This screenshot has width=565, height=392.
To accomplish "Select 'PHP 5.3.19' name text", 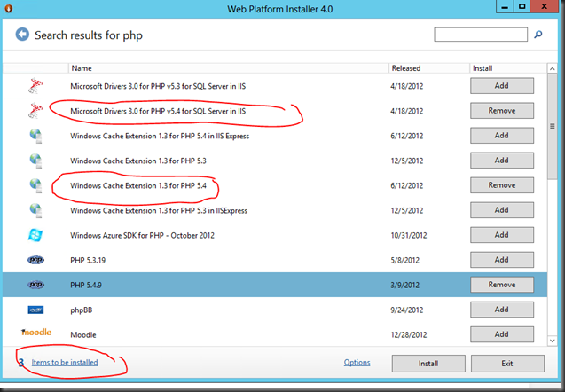I will (88, 260).
